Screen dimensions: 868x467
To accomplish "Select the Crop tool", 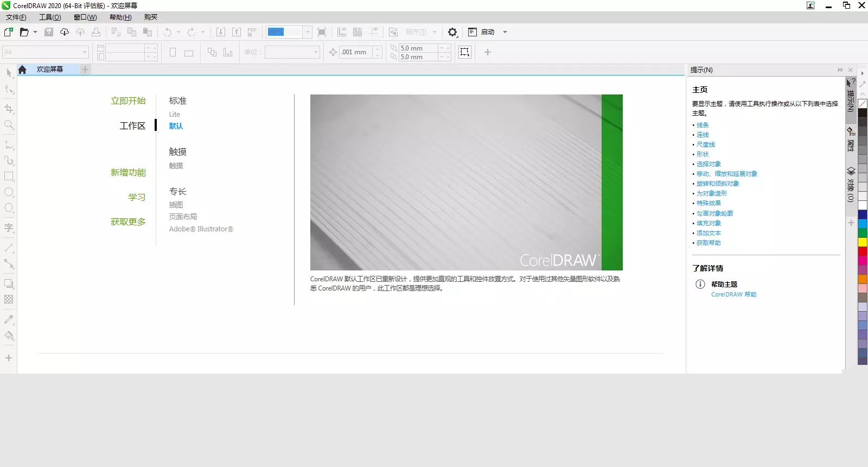I will 9,109.
